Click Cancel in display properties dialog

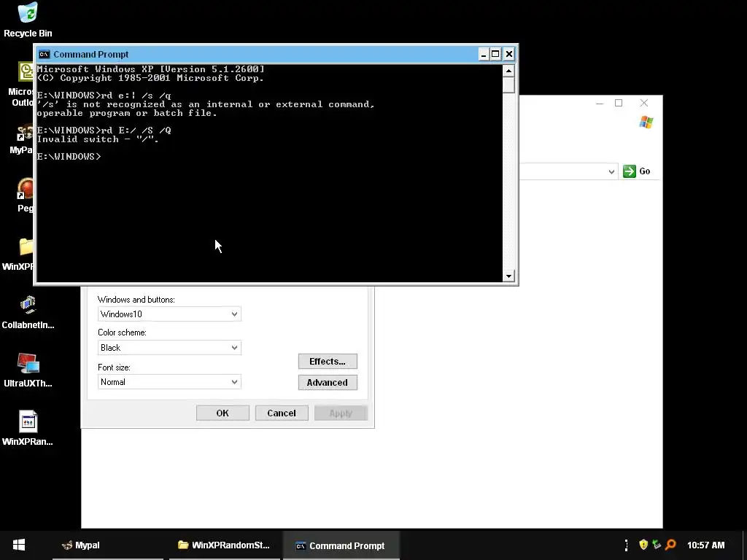click(x=282, y=413)
